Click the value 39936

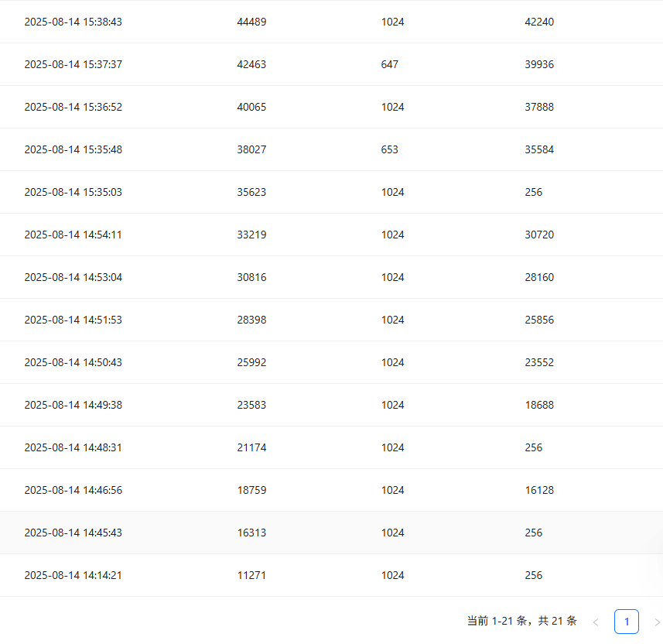539,64
